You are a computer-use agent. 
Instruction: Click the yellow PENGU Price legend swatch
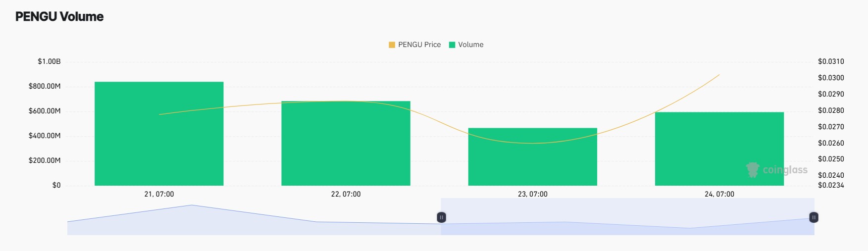(392, 45)
